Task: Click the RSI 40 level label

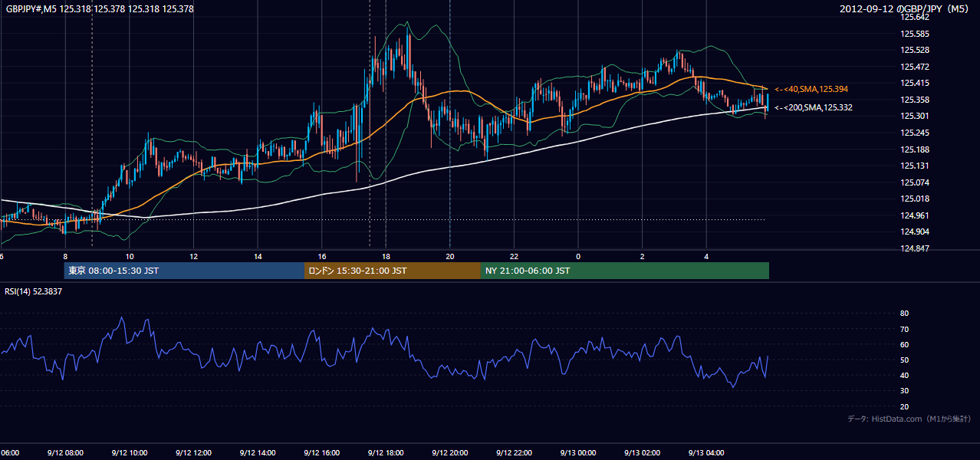Action: (x=904, y=375)
